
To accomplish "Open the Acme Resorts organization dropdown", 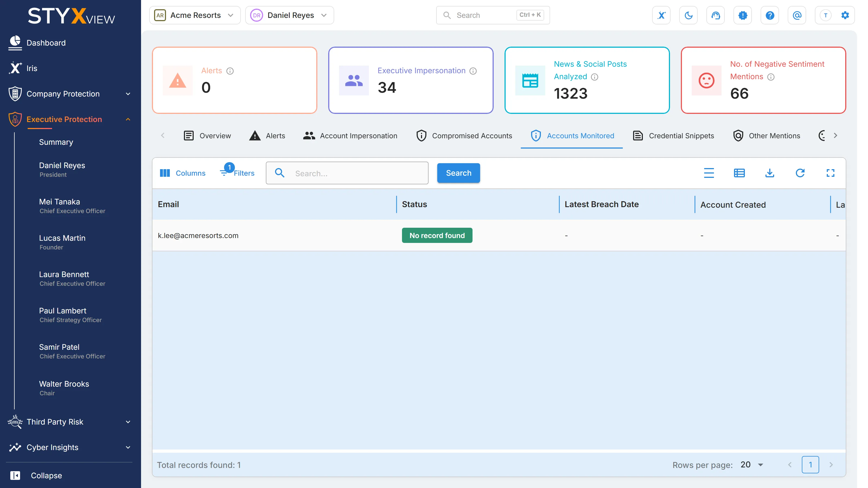I will (195, 15).
